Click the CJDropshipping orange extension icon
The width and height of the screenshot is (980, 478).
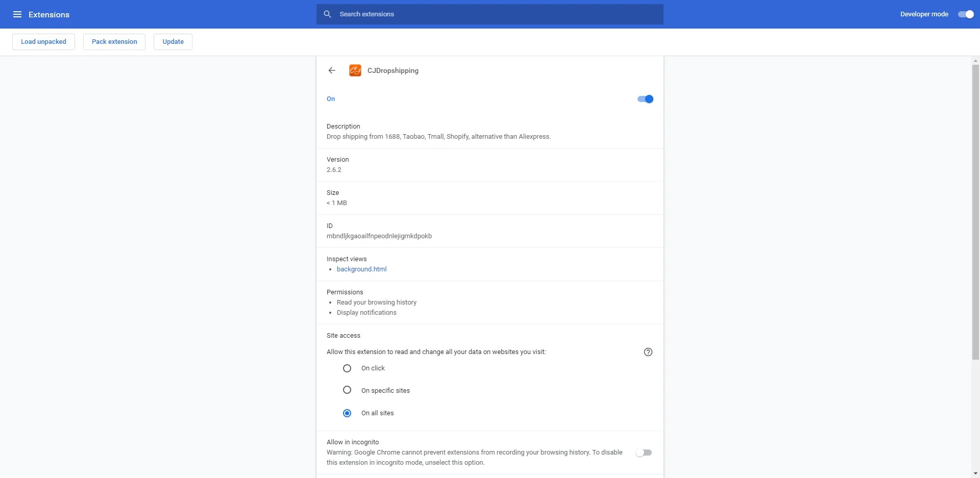pyautogui.click(x=355, y=70)
